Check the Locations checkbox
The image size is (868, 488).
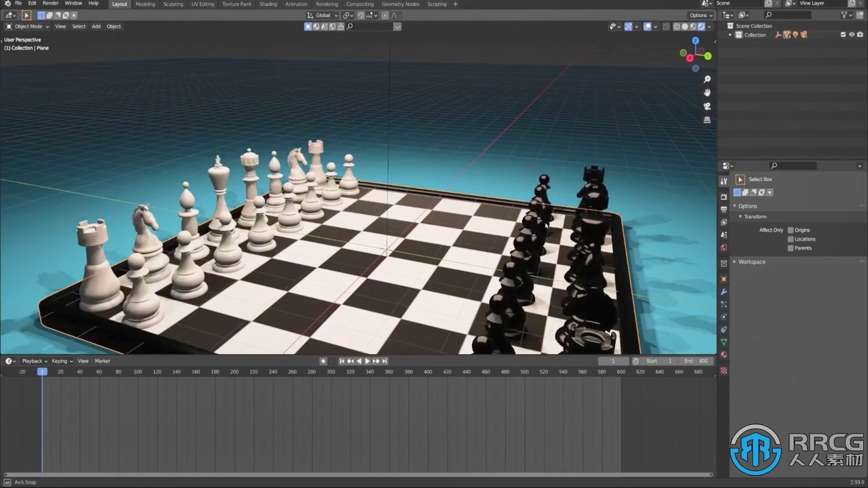pyautogui.click(x=791, y=239)
